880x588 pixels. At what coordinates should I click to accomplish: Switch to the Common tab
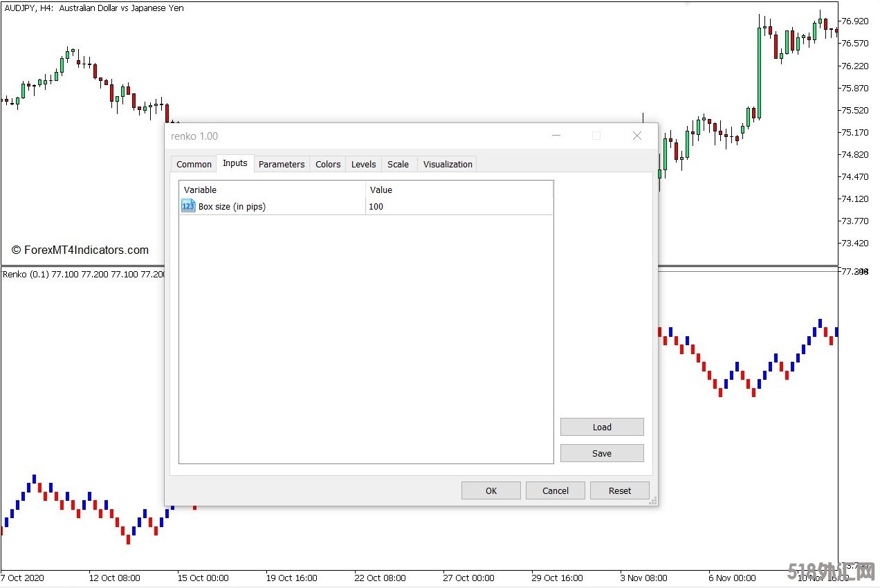tap(194, 164)
